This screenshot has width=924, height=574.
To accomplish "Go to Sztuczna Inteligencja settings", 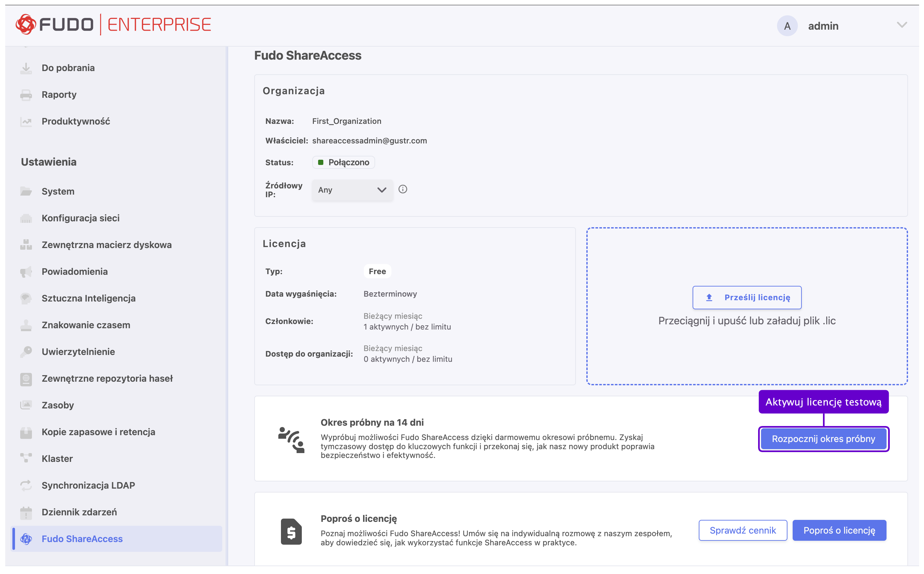I will click(x=88, y=298).
